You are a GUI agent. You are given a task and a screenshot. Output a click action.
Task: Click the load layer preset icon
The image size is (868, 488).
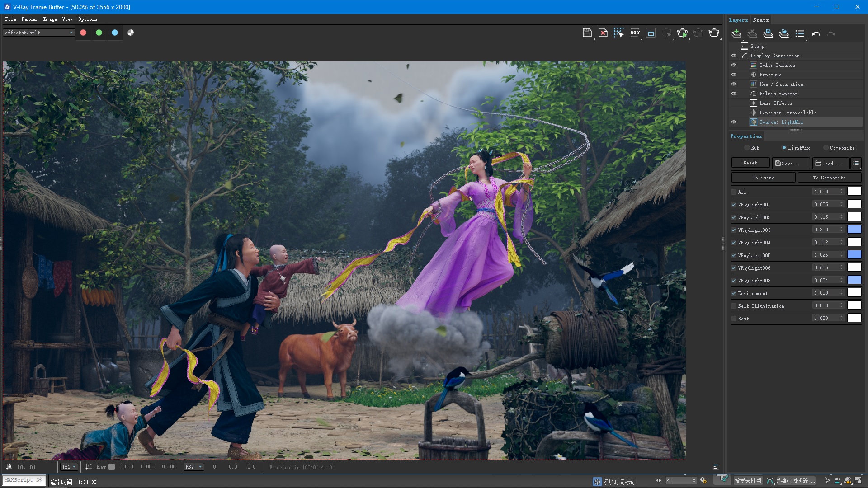coord(784,33)
